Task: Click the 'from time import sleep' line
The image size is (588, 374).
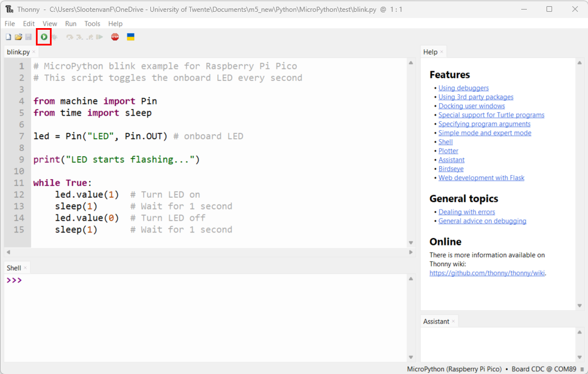Action: tap(93, 113)
